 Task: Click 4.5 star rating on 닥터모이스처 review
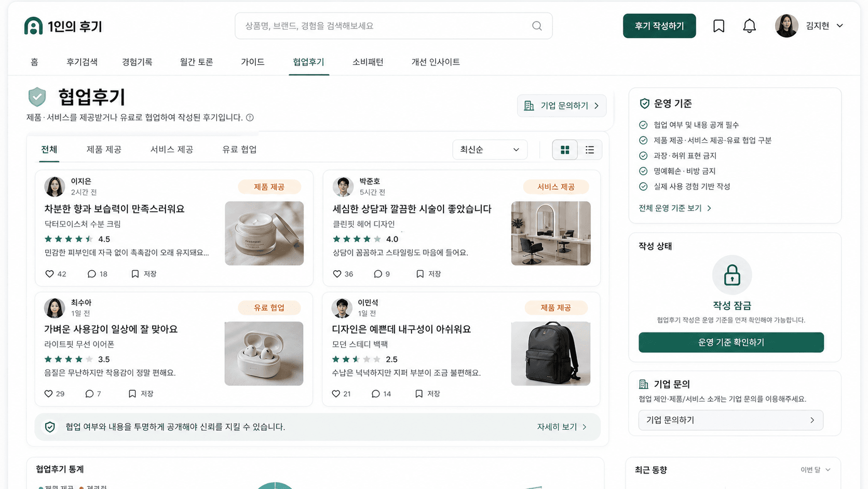pyautogui.click(x=77, y=239)
